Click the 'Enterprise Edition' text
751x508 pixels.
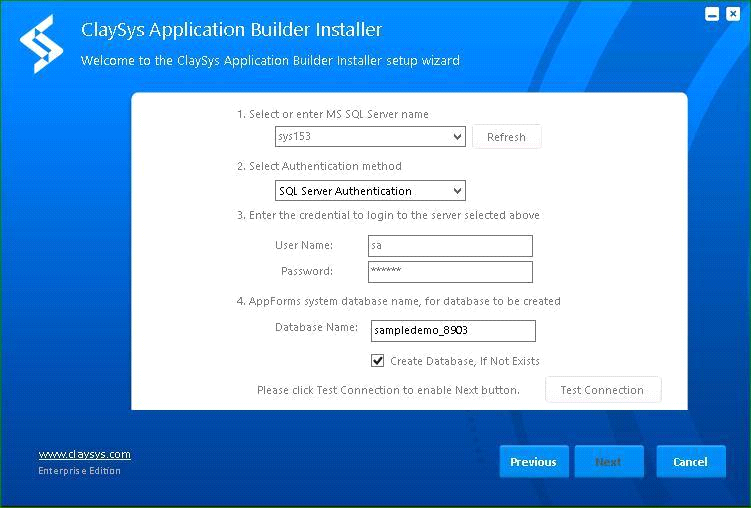coord(80,471)
